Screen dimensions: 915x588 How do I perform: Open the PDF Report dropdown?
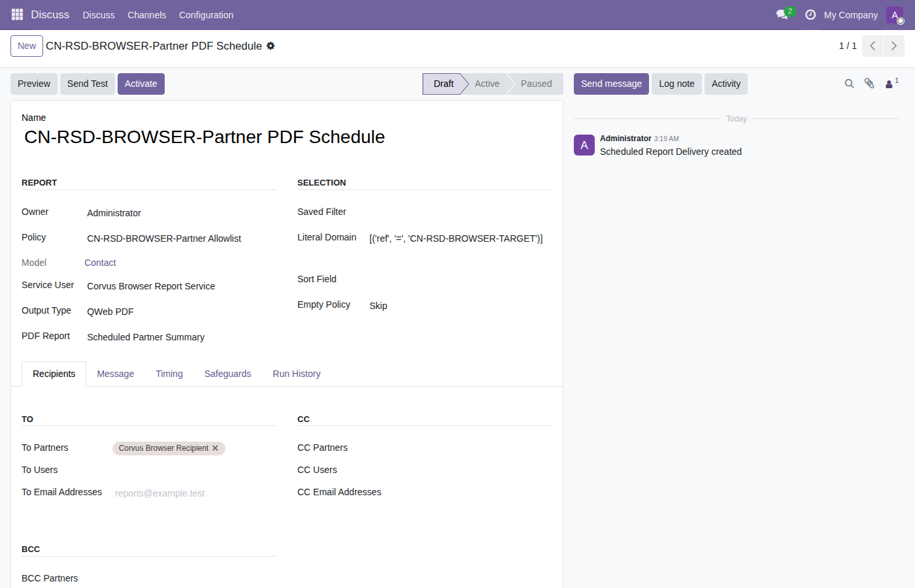[x=181, y=337]
